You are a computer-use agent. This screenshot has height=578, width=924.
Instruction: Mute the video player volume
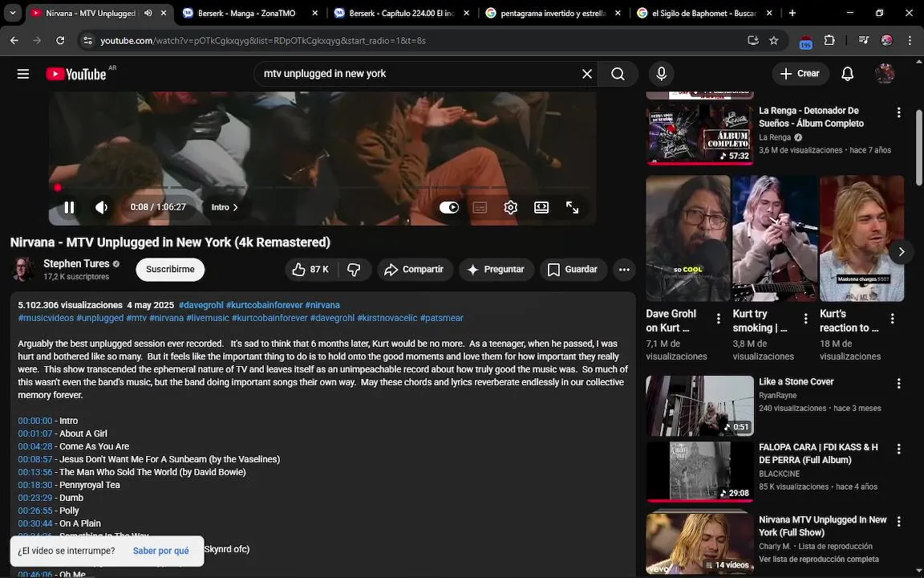101,208
